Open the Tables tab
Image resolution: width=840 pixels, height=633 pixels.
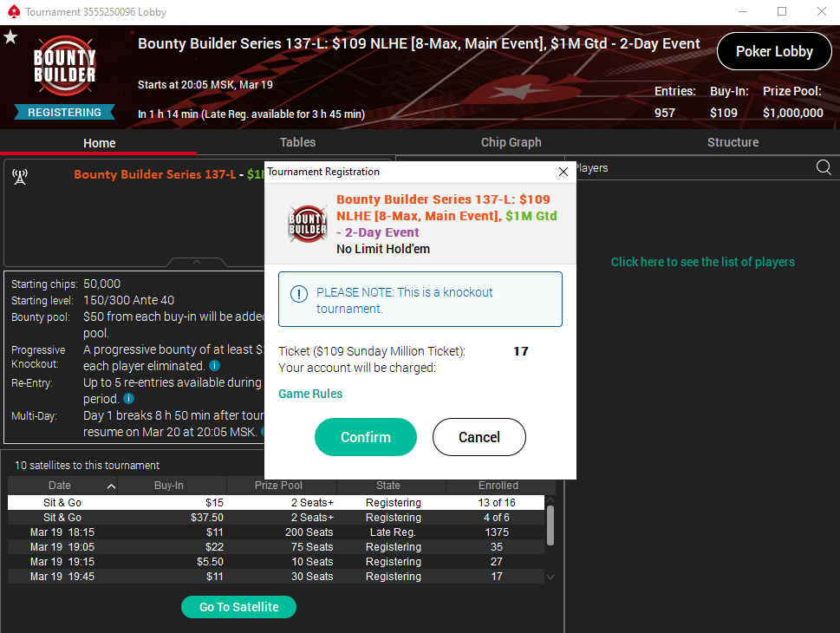(297, 142)
